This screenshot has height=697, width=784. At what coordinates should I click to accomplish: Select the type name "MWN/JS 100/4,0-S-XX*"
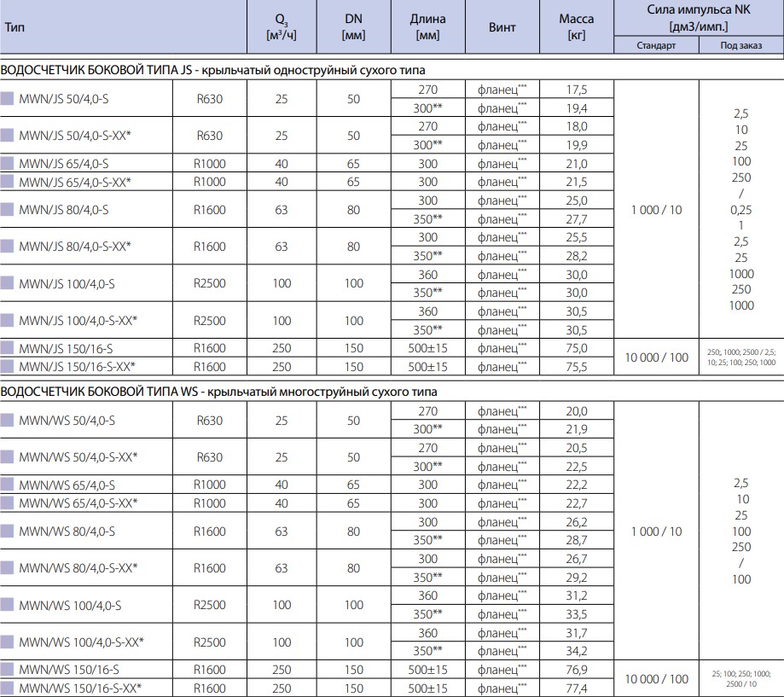tap(78, 321)
